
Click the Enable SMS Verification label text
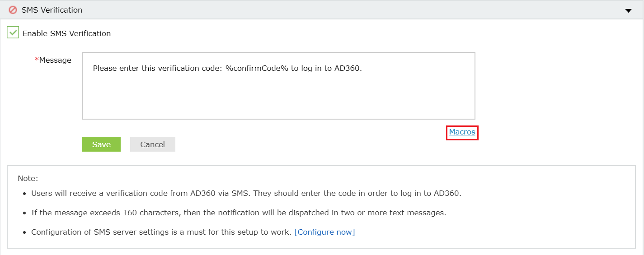(66, 33)
